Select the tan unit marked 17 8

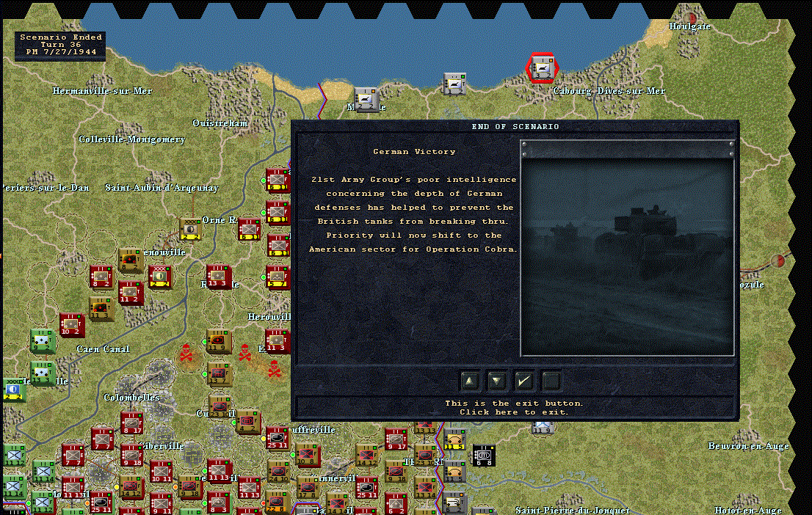[x=307, y=487]
